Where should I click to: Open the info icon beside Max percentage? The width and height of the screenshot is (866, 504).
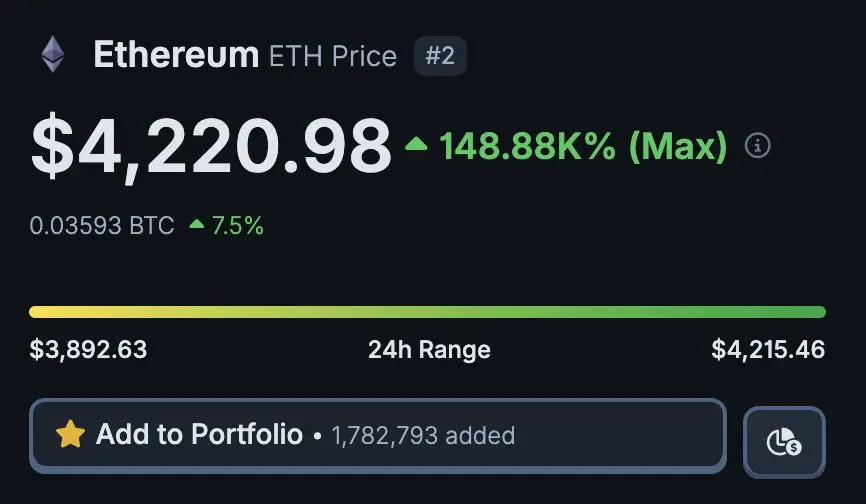point(757,146)
